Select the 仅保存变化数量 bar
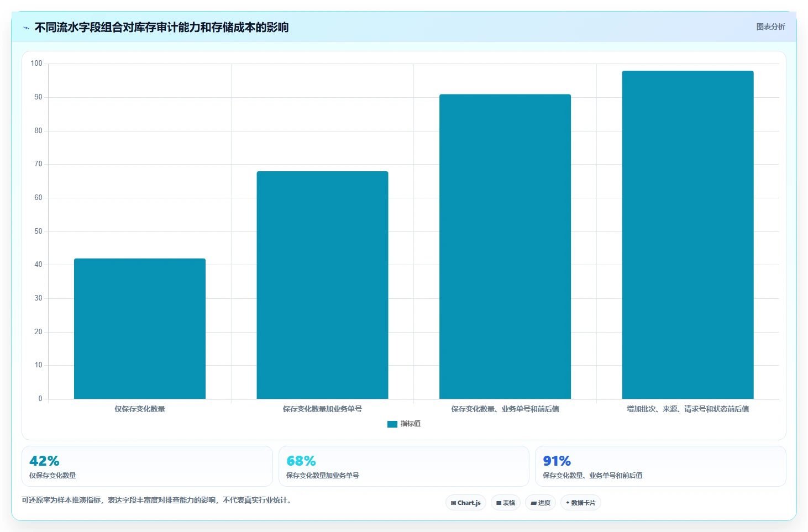 click(140, 329)
